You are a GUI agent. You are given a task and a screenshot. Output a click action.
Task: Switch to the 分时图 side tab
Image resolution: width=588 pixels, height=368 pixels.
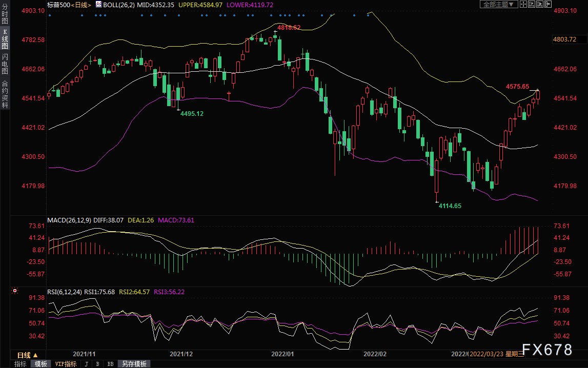coord(5,13)
